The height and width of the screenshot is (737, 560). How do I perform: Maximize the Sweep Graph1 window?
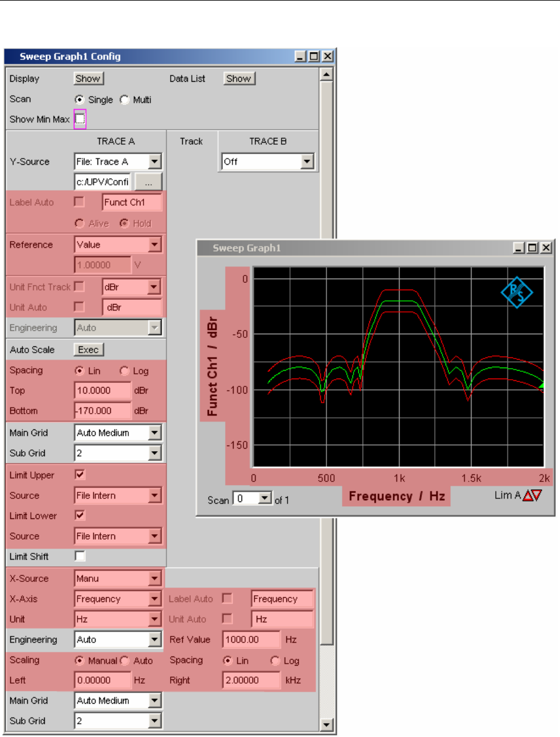pos(532,248)
